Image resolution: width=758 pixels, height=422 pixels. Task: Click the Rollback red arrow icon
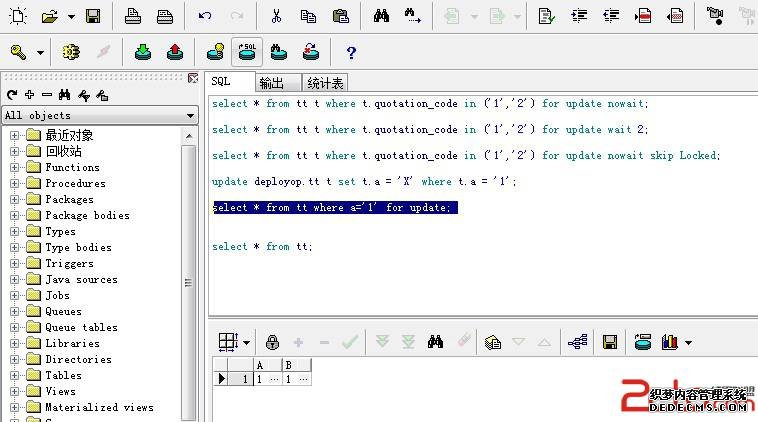[175, 52]
